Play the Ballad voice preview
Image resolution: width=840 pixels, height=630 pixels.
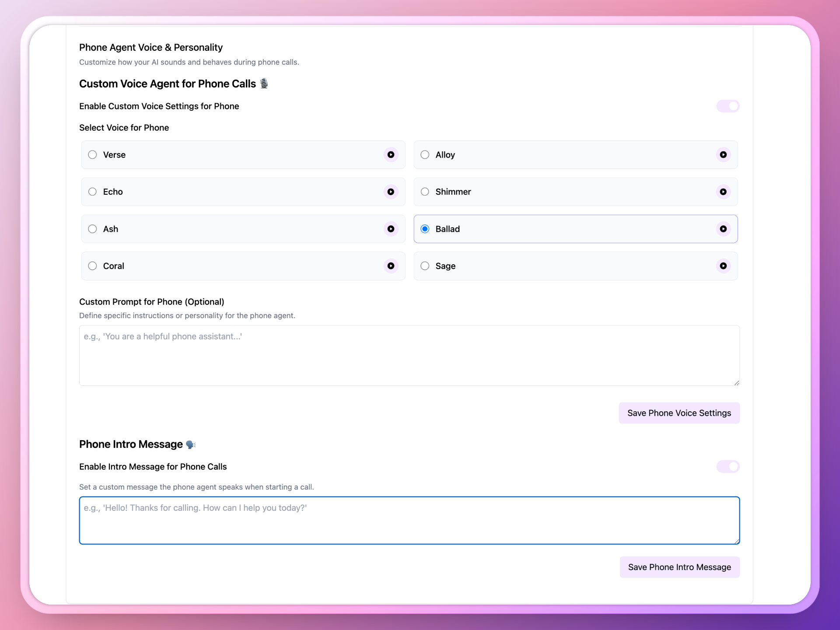(x=723, y=229)
